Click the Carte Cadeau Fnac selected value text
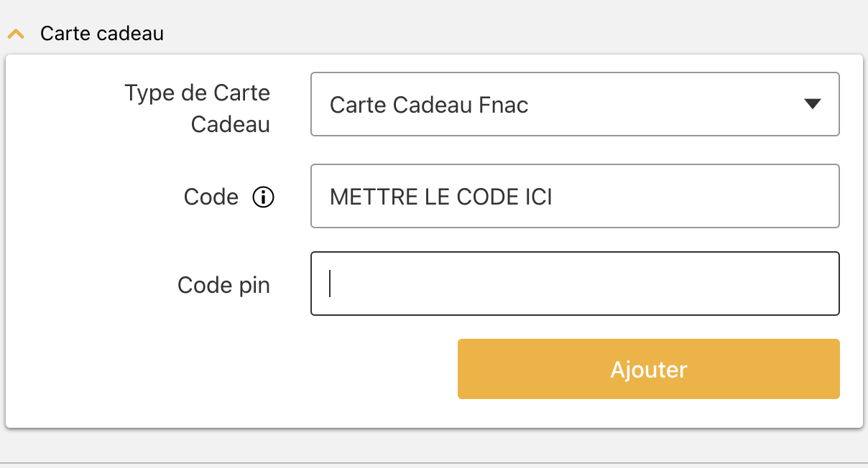The width and height of the screenshot is (868, 468). (429, 106)
